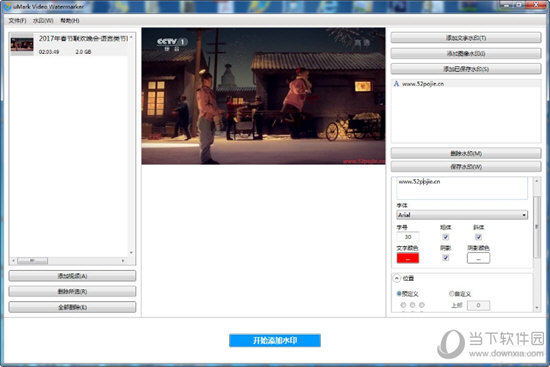Select the 预定义 radio button

point(399,294)
